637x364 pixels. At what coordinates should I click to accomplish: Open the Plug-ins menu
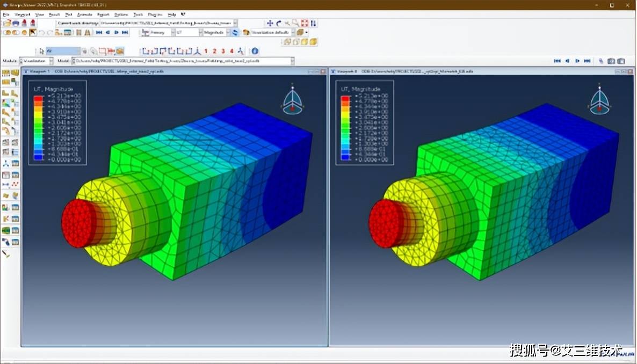tap(155, 14)
